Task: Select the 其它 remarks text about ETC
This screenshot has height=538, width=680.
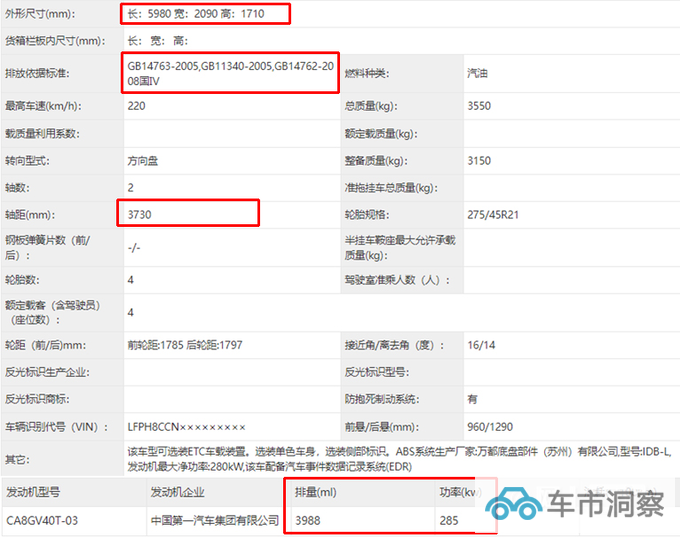Action: [x=399, y=459]
